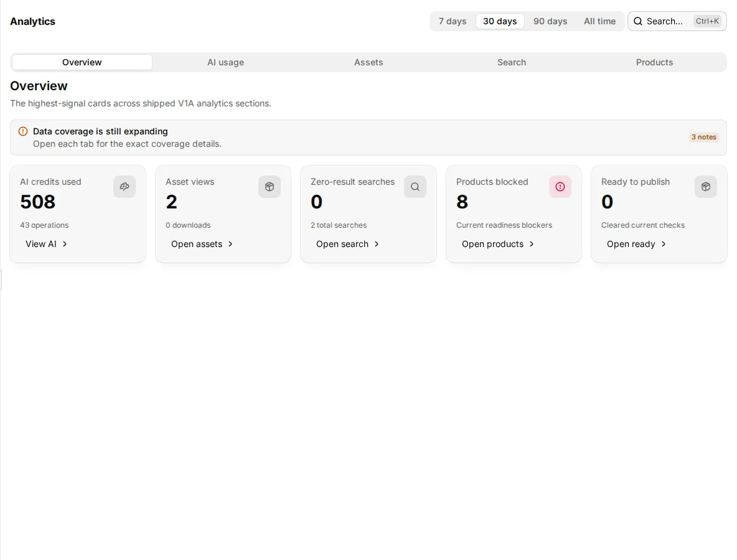This screenshot has height=560, width=737.
Task: Click the Ctrl+K shortcut hint
Action: point(707,21)
